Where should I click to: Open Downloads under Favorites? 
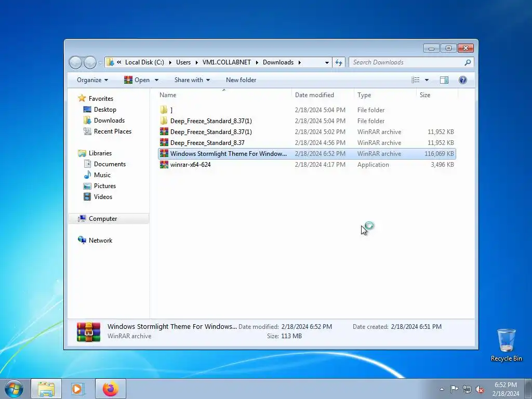(x=109, y=121)
